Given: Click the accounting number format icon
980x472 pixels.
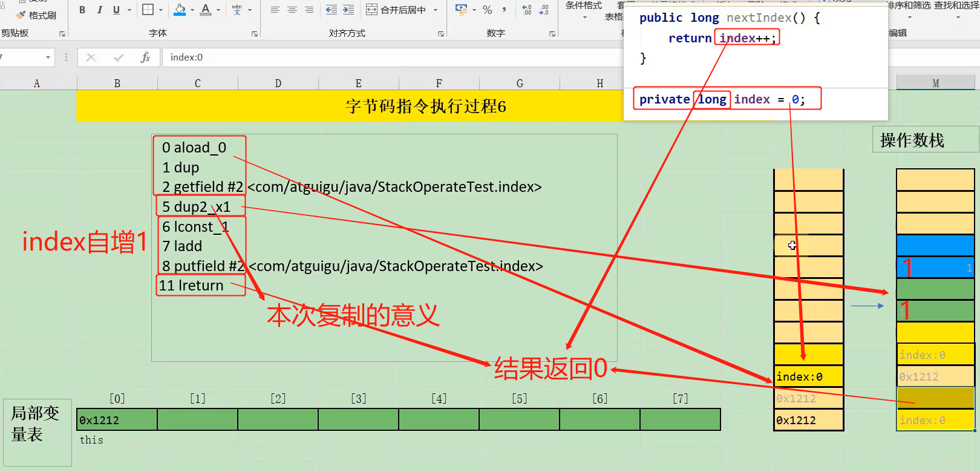Looking at the screenshot, I should click(462, 10).
